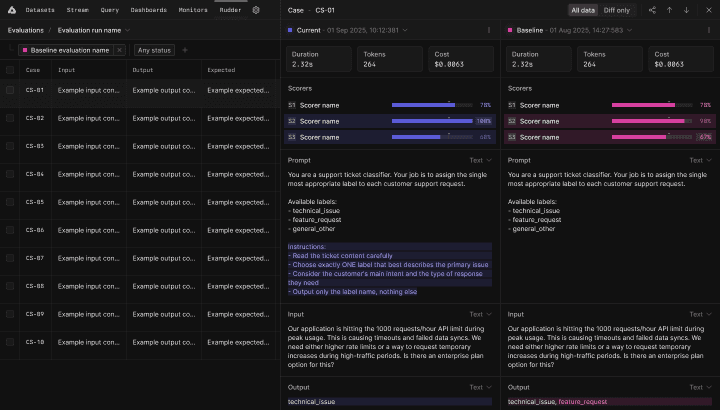
Task: Remove the Baseline evaluation name chip
Action: point(119,50)
